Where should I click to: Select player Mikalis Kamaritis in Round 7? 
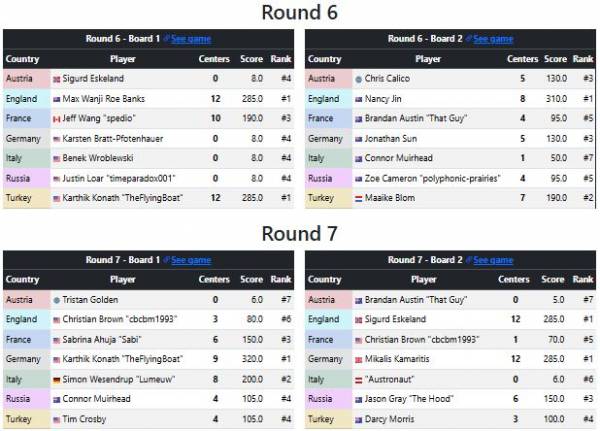pyautogui.click(x=409, y=359)
